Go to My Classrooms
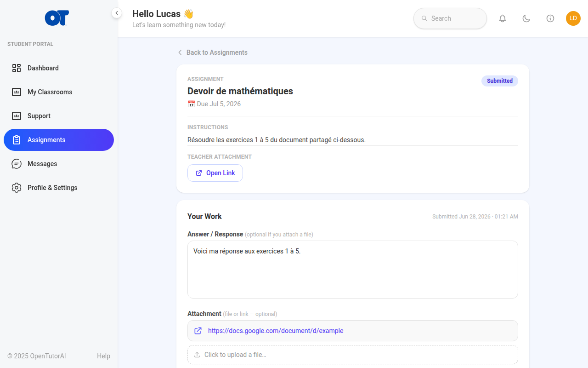This screenshot has height=368, width=588. click(x=59, y=92)
